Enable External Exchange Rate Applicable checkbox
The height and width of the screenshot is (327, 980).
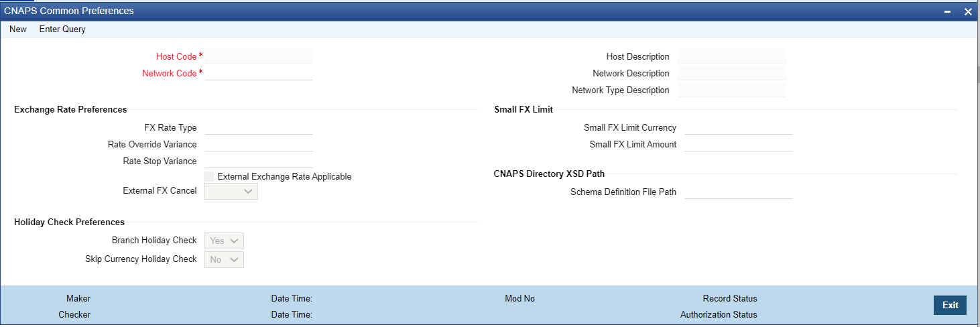tap(209, 176)
